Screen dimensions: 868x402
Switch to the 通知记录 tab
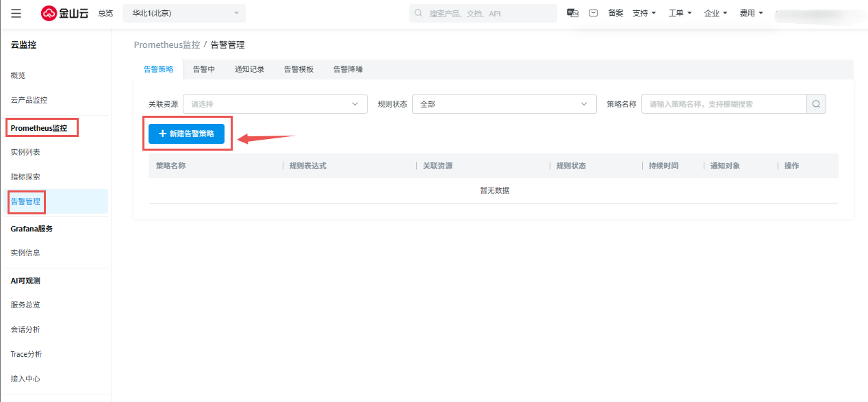pos(249,69)
